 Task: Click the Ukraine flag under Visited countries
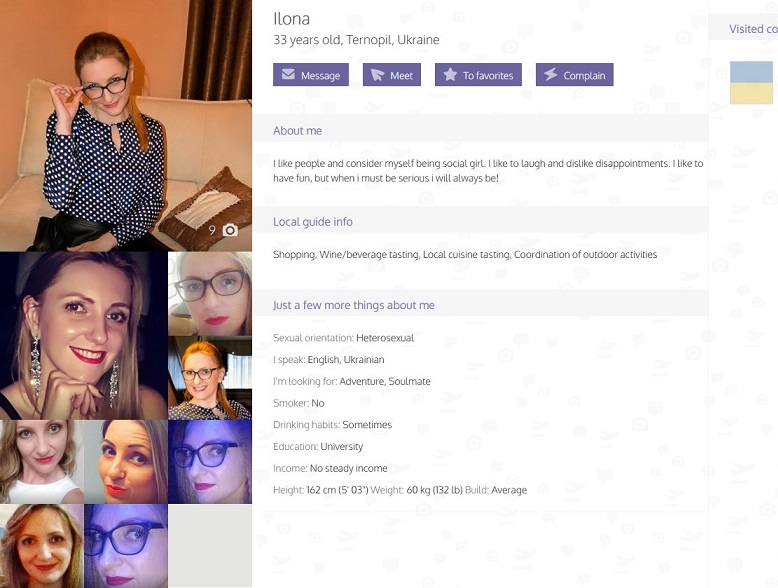[x=751, y=82]
